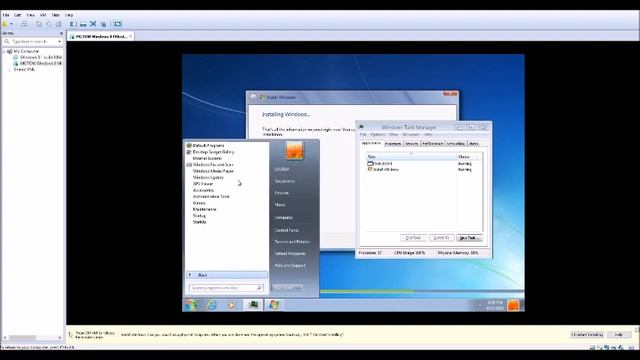Open Music from Start menu
Image resolution: width=640 pixels, height=360 pixels.
point(280,204)
